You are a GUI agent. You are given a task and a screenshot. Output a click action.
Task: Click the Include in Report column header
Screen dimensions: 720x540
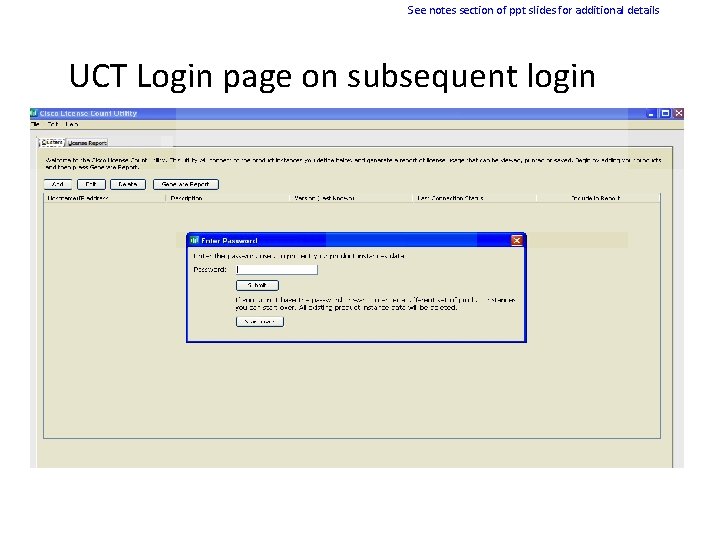pyautogui.click(x=598, y=198)
